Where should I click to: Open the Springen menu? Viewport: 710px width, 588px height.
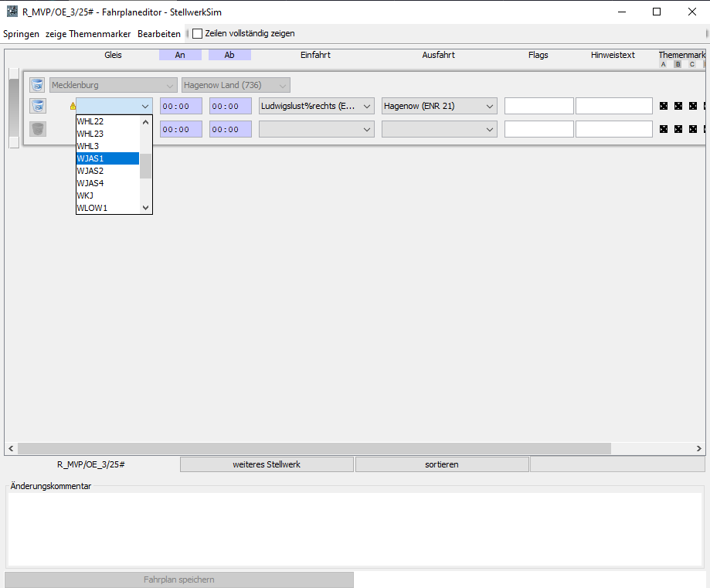(x=21, y=34)
